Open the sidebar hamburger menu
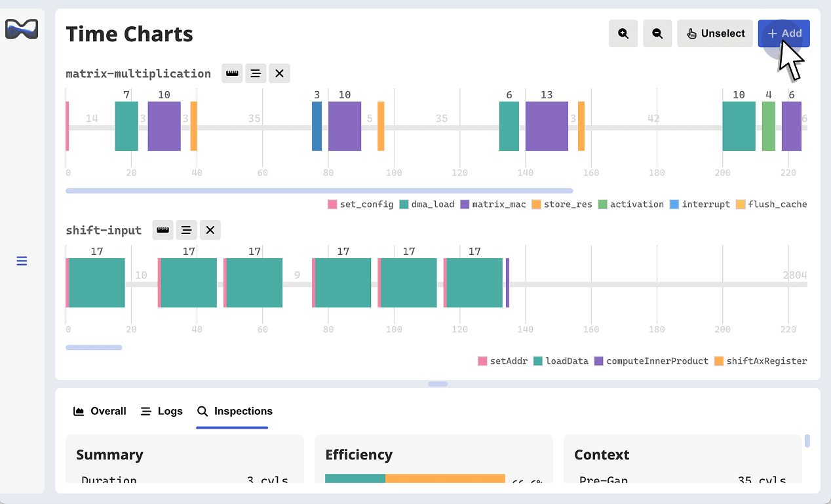The height and width of the screenshot is (504, 831). click(22, 261)
